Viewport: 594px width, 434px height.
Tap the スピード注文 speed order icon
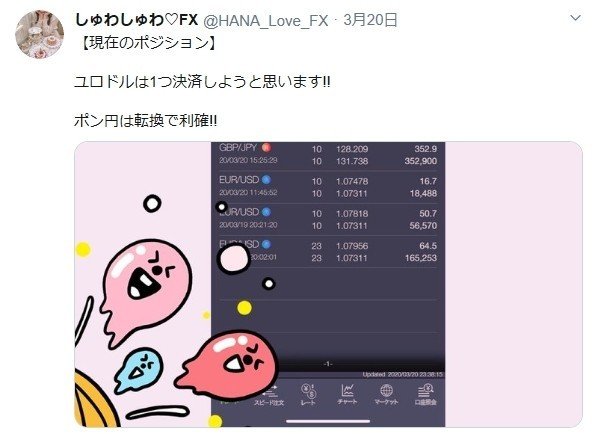[269, 394]
